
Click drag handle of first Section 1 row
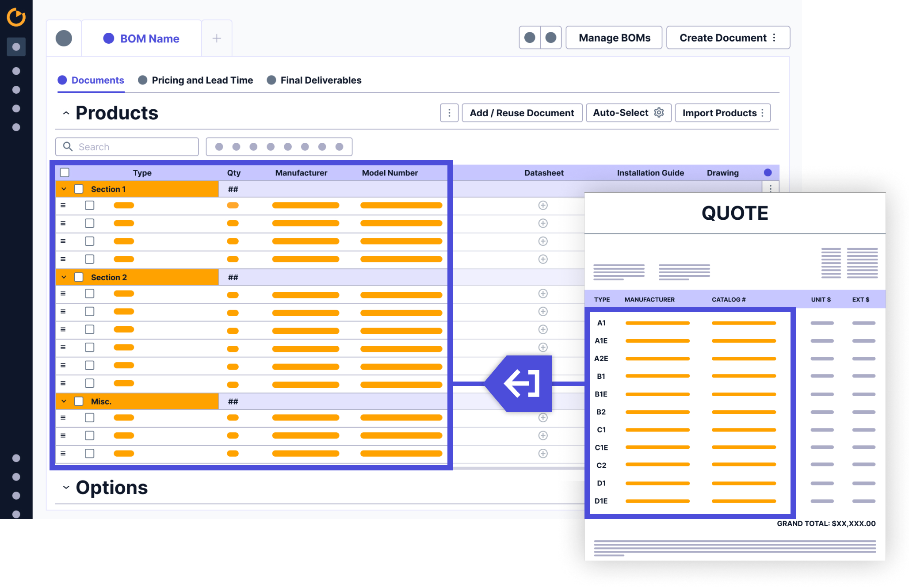click(63, 205)
